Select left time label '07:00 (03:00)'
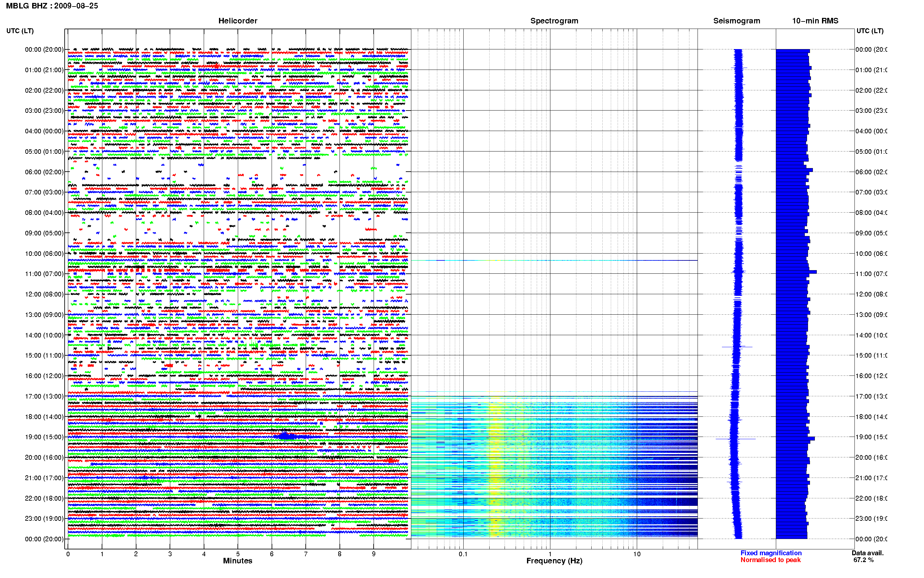This screenshot has width=924, height=578. pyautogui.click(x=44, y=192)
